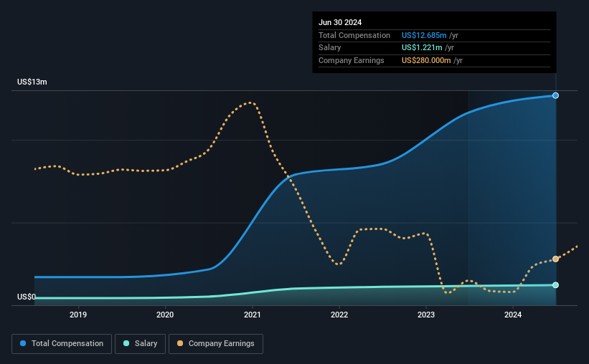This screenshot has height=364, width=589.
Task: Click the US$13m y-axis label
Action: [x=32, y=82]
